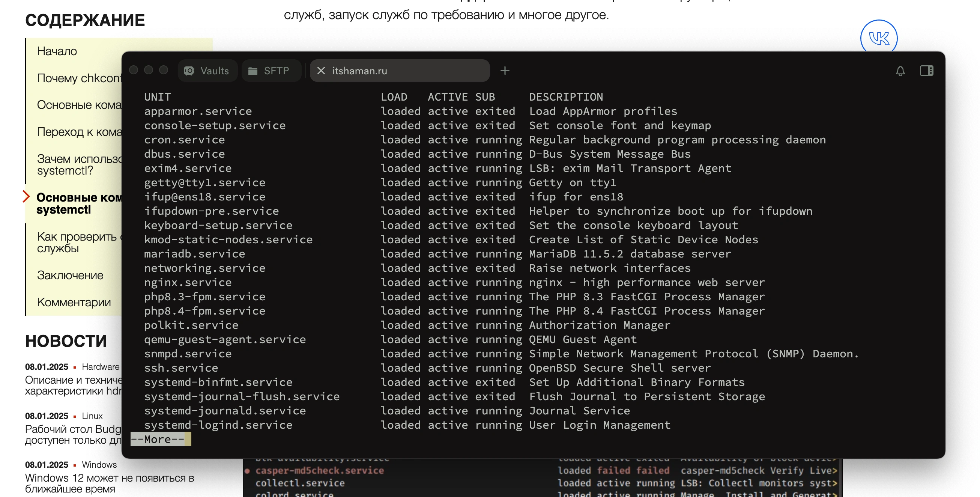Screen dimensions: 980x497
Task: Click dbus.service unit name
Action: tap(185, 154)
